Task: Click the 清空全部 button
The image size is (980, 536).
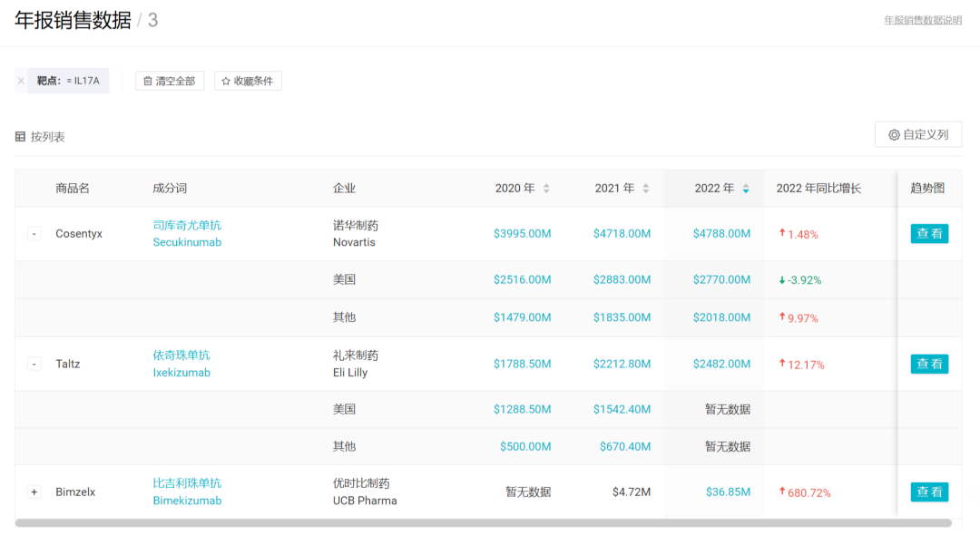Action: 170,82
